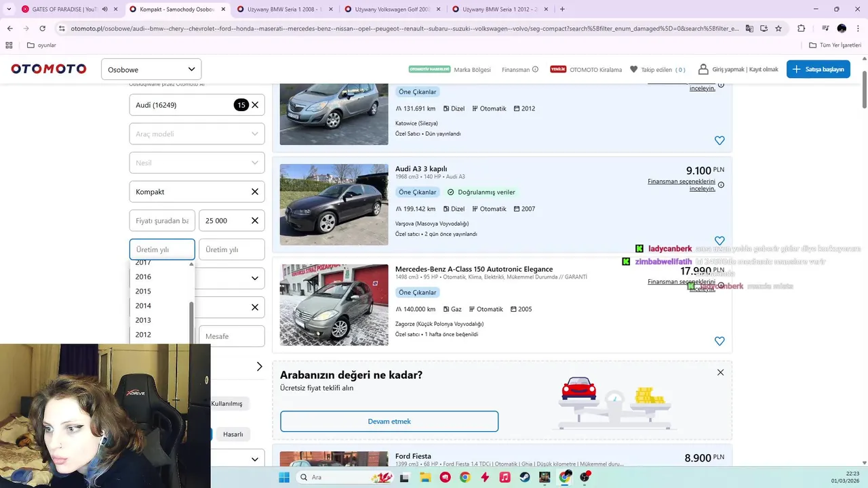Open Mercedes-Benz A-Class 150 Autotronic listing

point(474,269)
